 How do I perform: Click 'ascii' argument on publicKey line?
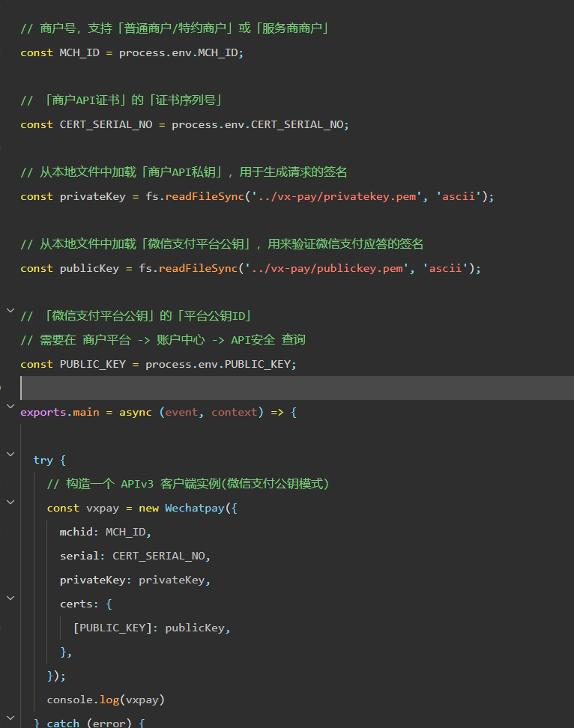tap(445, 268)
